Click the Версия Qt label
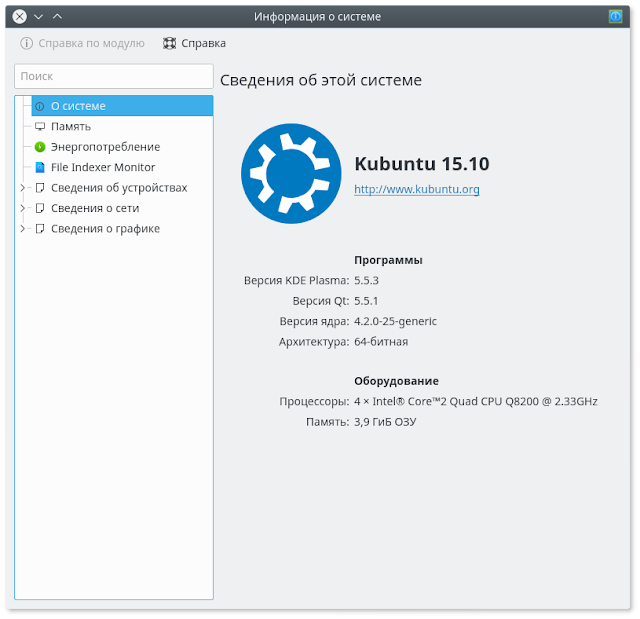640x619 pixels. pos(321,301)
